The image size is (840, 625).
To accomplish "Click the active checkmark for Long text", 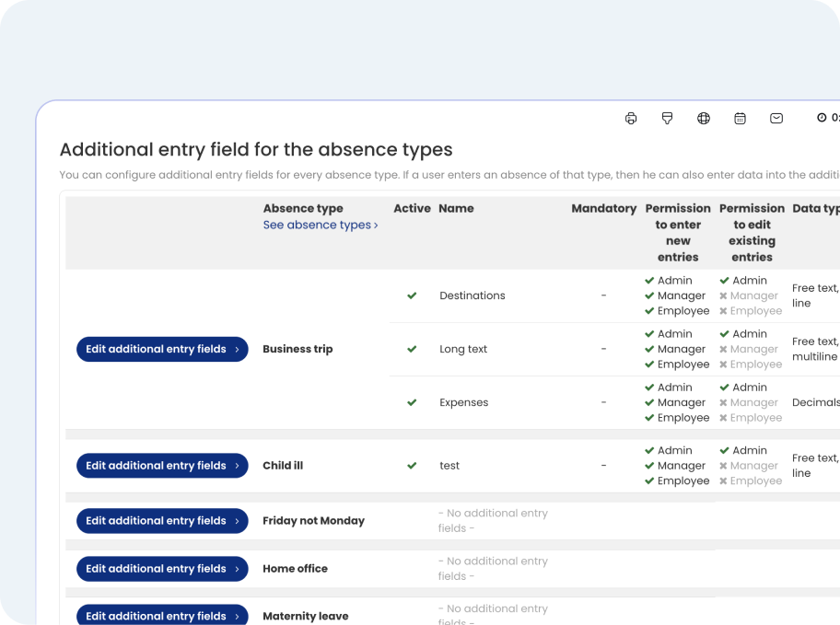I will [x=412, y=349].
